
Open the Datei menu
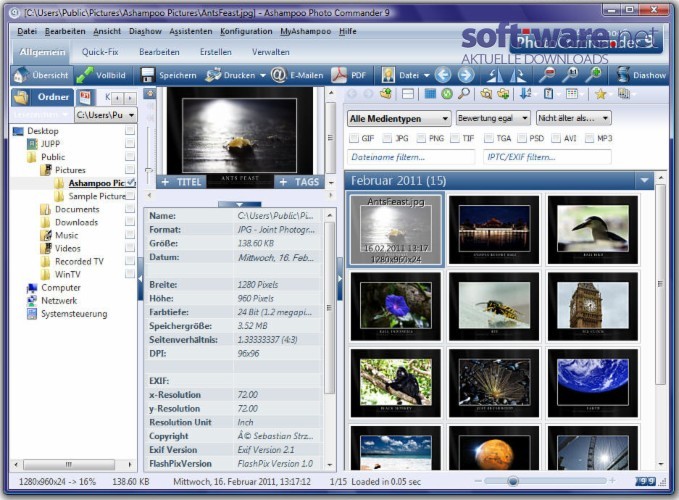[x=27, y=32]
